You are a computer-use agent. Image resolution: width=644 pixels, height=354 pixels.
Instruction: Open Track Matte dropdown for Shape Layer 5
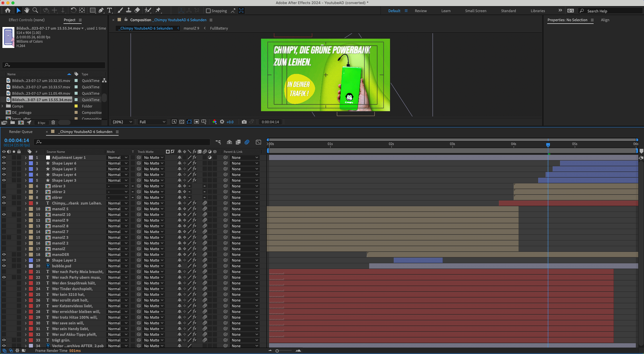coord(154,169)
